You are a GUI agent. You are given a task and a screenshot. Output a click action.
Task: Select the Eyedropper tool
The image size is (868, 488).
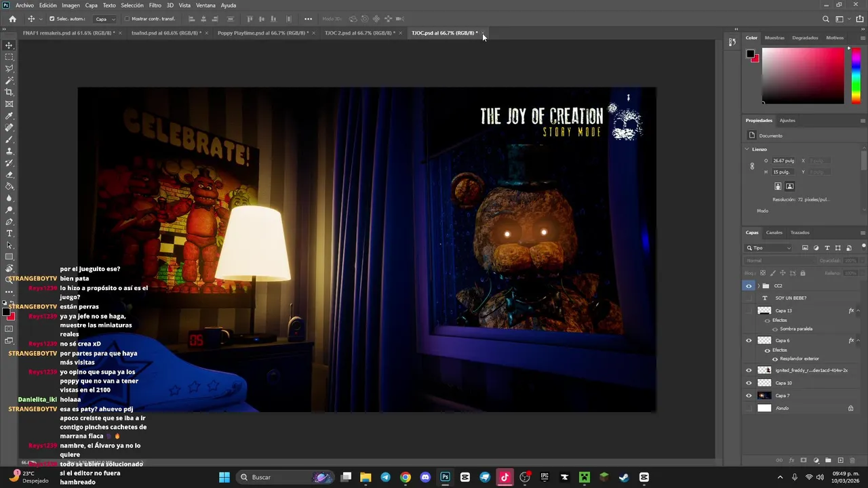tap(9, 116)
